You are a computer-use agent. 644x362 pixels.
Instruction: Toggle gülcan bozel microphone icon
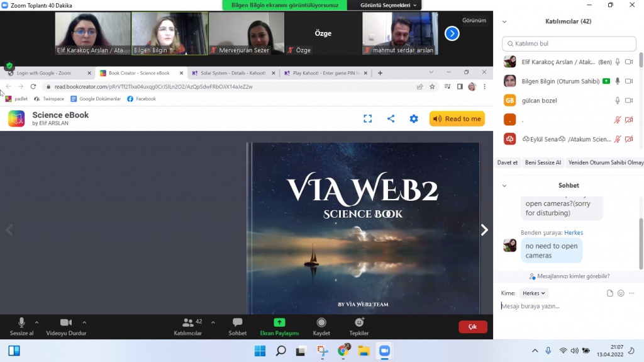[x=618, y=100]
